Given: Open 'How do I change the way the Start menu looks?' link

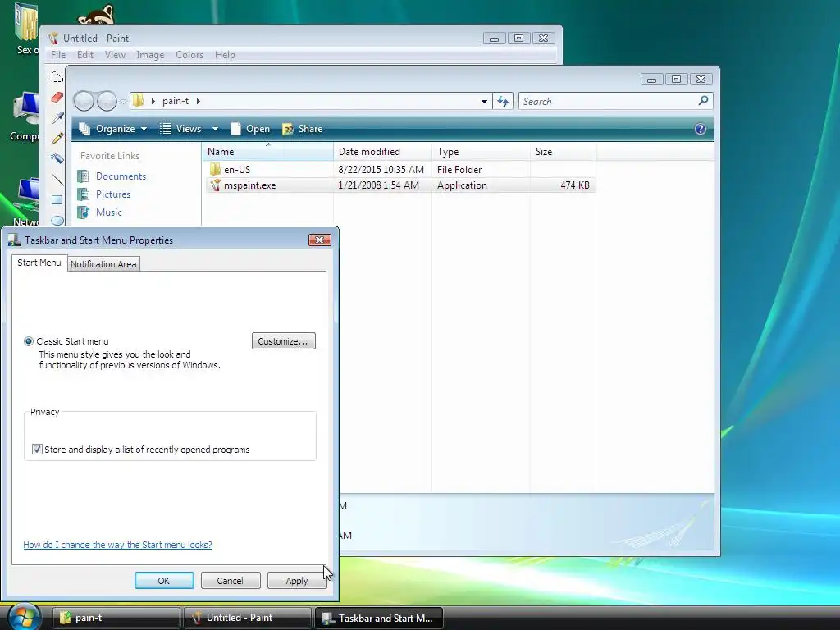Looking at the screenshot, I should tap(118, 545).
